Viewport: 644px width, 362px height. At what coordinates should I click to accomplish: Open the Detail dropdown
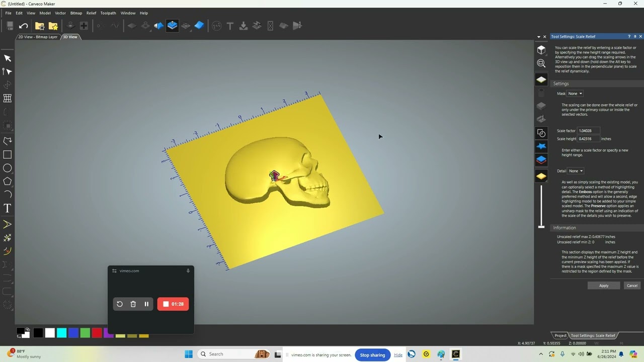pos(576,171)
